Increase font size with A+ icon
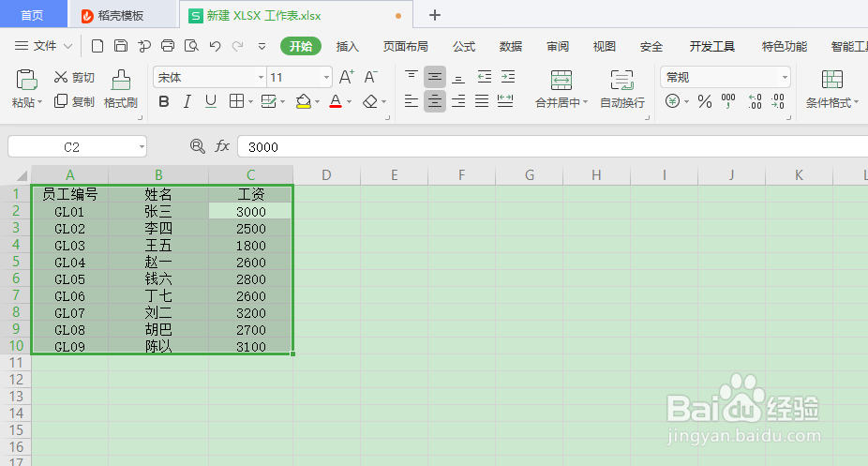The image size is (868, 466). point(347,77)
